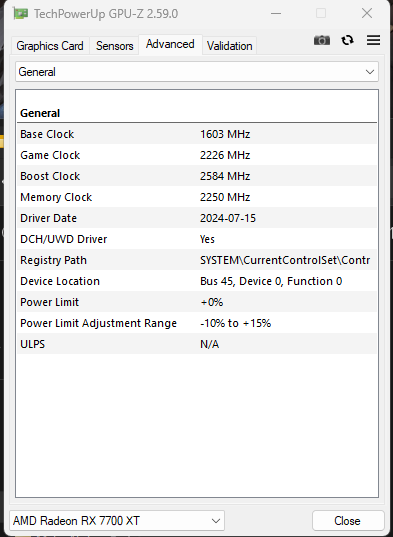The width and height of the screenshot is (393, 537).
Task: Select the Driver Date row
Action: 197,218
